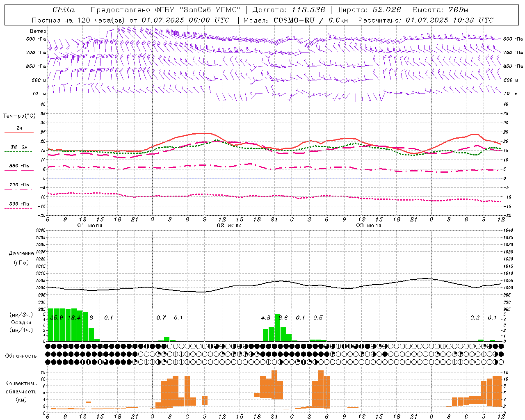Viewport: 525px width, 420px height.
Task: Click the "Осадки" precipitation label
Action: (x=21, y=322)
